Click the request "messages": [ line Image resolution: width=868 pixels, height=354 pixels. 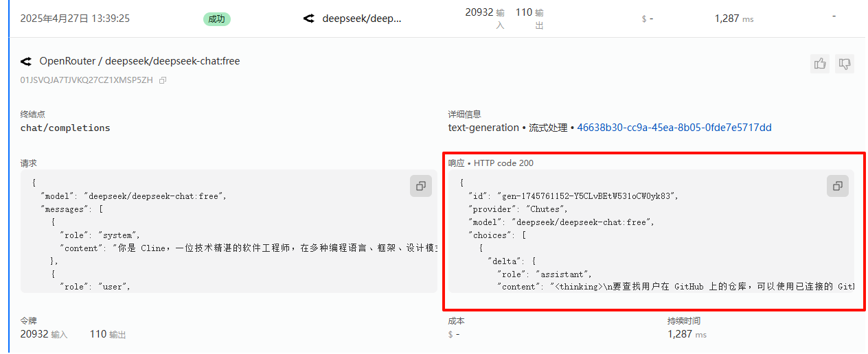[72, 209]
